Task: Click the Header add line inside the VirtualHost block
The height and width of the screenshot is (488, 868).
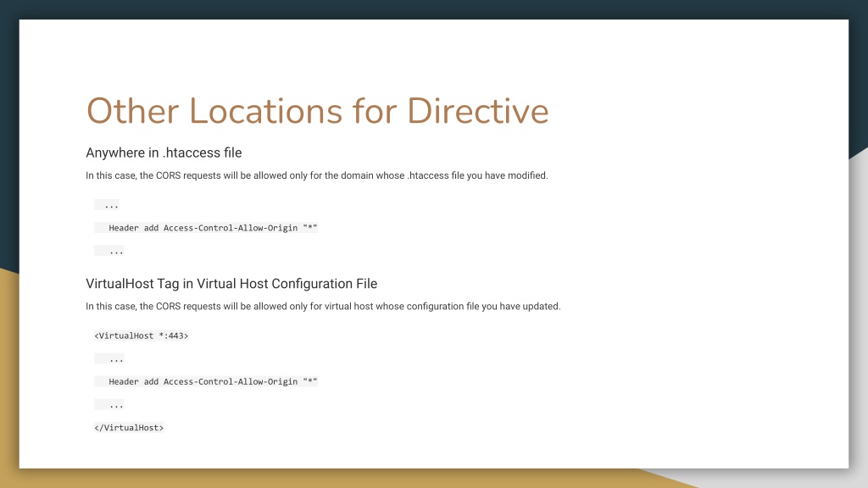Action: pyautogui.click(x=206, y=382)
